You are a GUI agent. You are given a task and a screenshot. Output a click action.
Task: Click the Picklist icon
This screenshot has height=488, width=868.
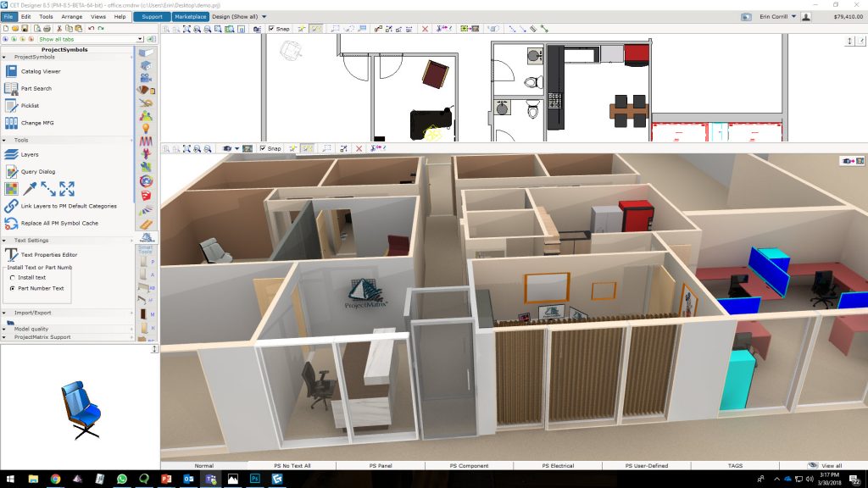pos(11,106)
